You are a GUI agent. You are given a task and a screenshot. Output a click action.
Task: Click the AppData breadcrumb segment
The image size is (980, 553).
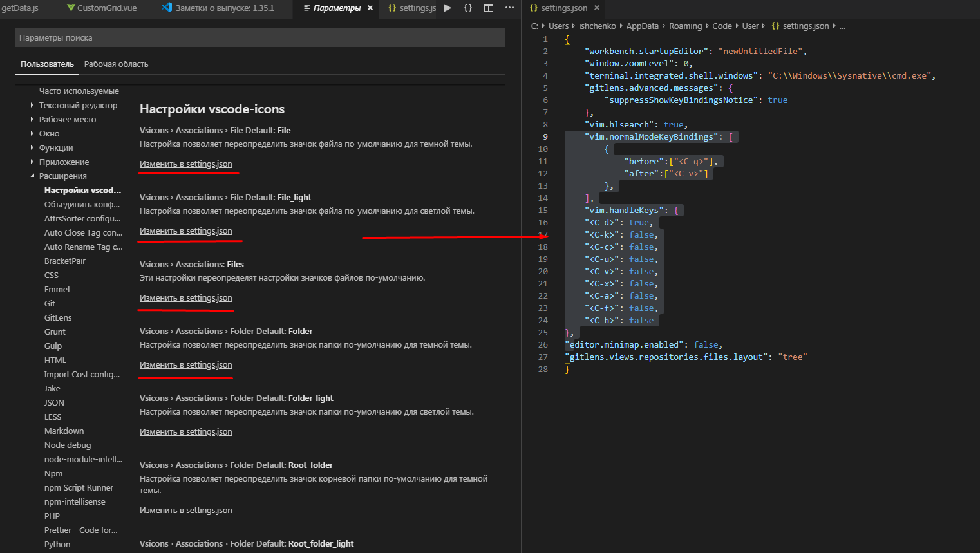pos(642,26)
